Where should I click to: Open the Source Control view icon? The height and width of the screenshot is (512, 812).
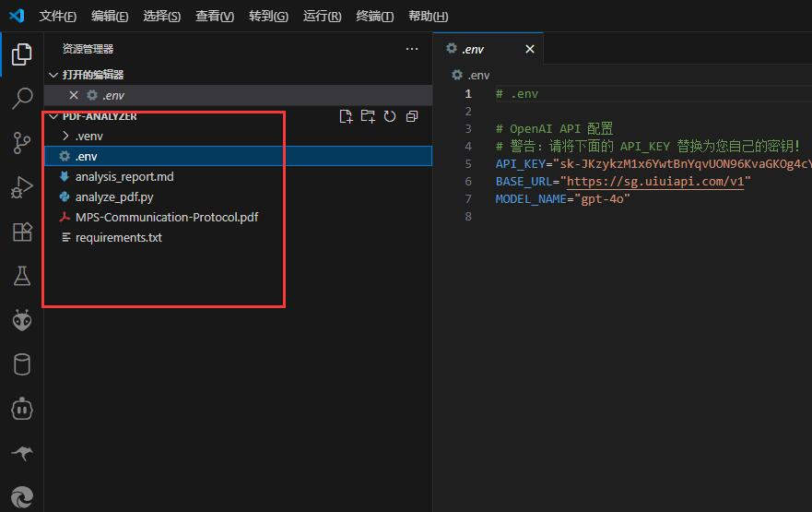22,142
